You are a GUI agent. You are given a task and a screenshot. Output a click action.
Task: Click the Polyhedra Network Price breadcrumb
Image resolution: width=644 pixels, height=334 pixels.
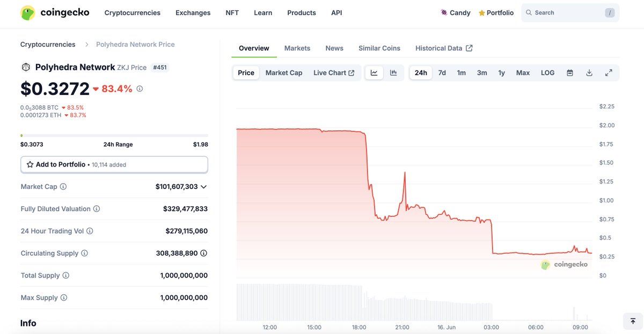tap(135, 44)
